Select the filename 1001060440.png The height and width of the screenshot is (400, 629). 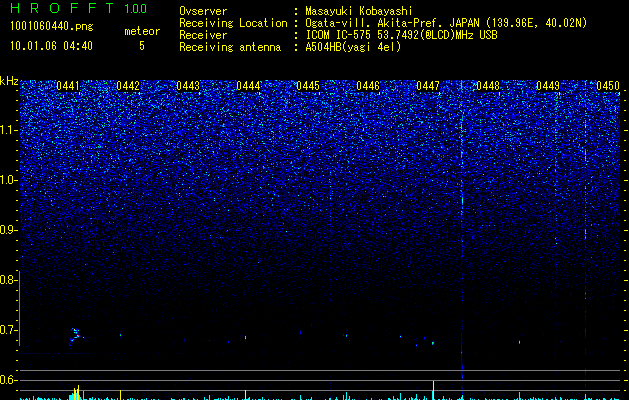point(51,26)
